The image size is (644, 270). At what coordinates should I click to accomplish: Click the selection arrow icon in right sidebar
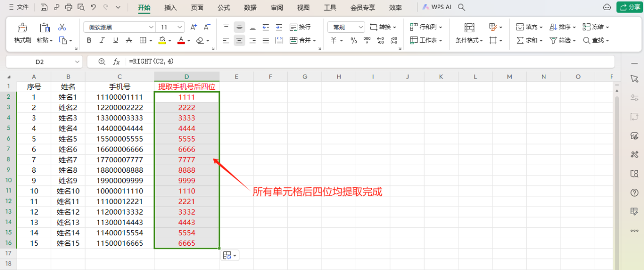coord(634,79)
